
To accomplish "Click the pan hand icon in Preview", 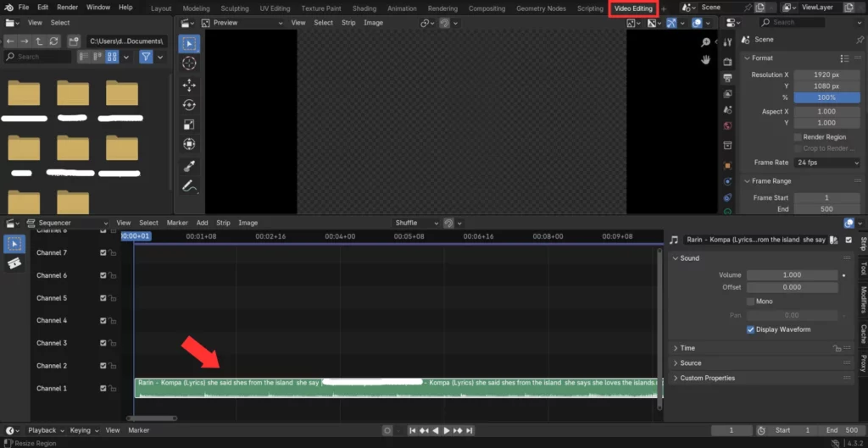I will [706, 59].
